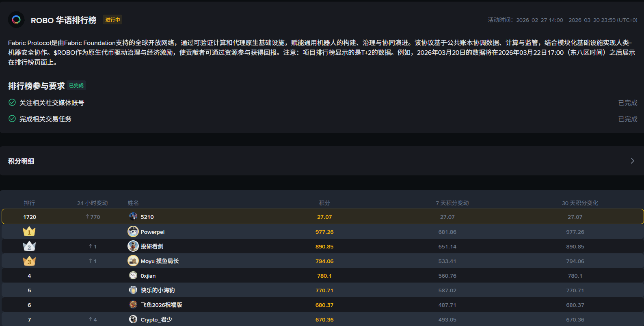
Task: Click the 977.26 score for Powerpei
Action: click(324, 232)
